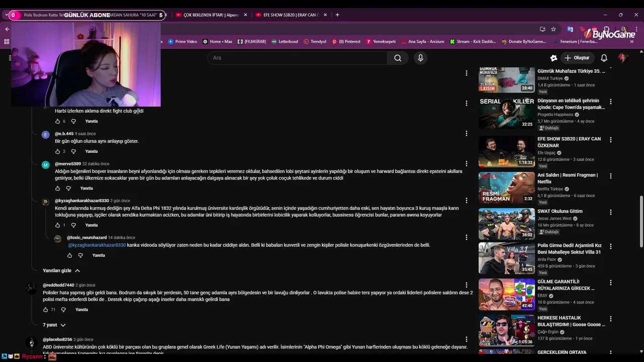The image size is (644, 362).
Task: Go back with the browser back arrow
Action: pyautogui.click(x=7, y=29)
